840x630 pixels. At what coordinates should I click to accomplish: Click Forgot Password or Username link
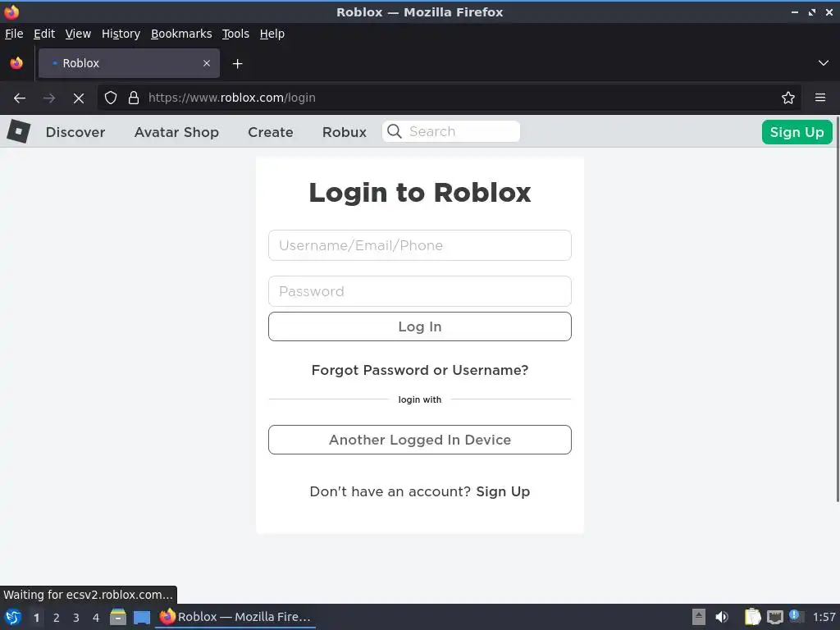point(419,370)
